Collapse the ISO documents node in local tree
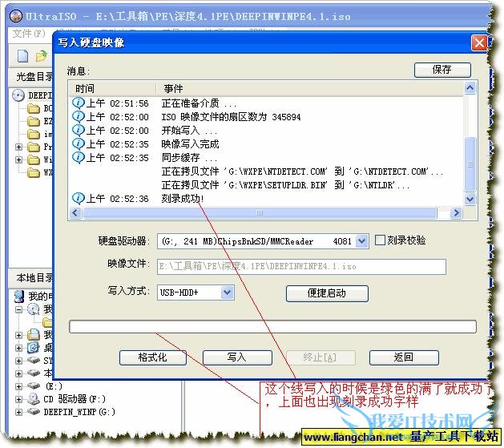Viewport: 504px width, 448px height. (x=18, y=309)
